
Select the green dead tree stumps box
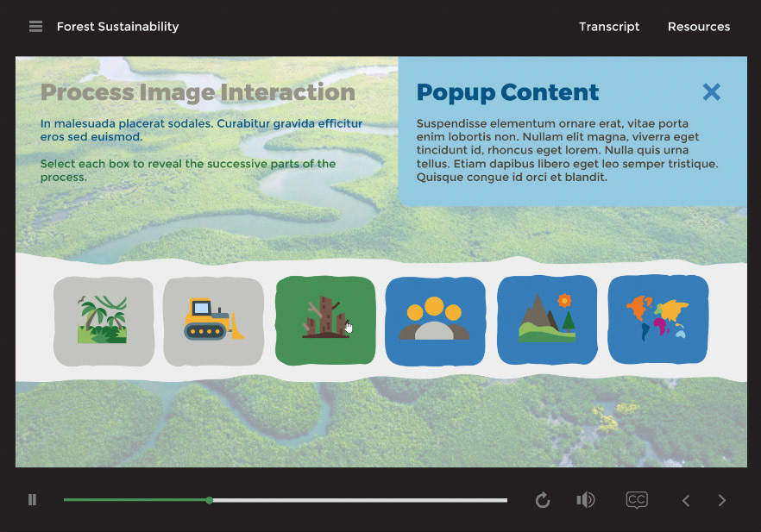click(325, 320)
